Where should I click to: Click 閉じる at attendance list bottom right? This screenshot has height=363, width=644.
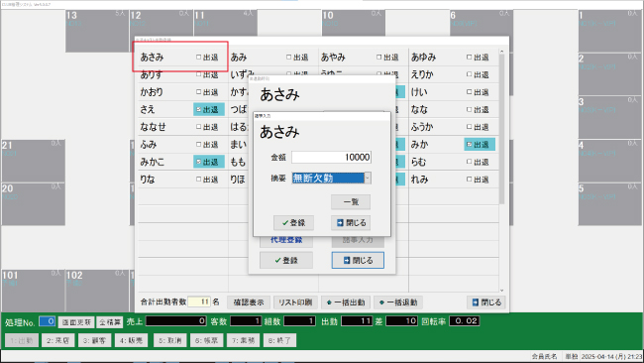486,302
